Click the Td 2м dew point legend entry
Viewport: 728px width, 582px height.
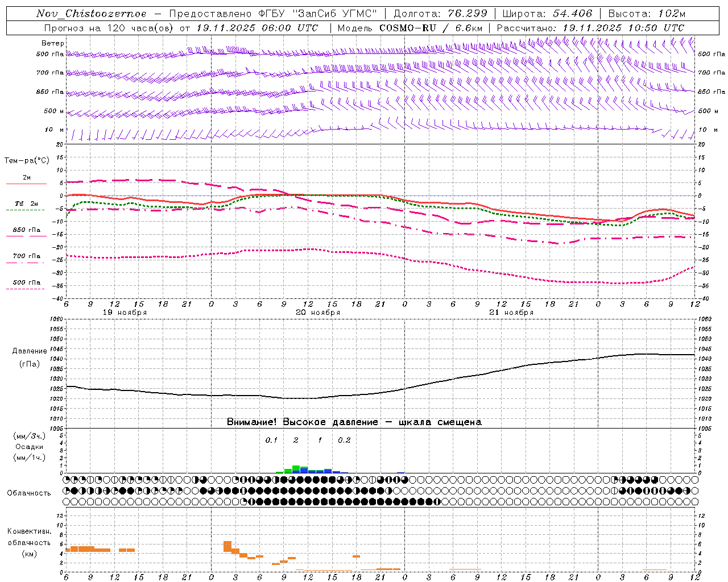click(x=27, y=206)
